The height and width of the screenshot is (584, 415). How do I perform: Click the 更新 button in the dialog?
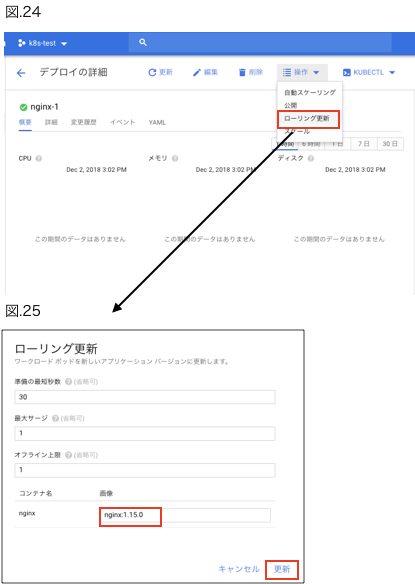point(282,569)
